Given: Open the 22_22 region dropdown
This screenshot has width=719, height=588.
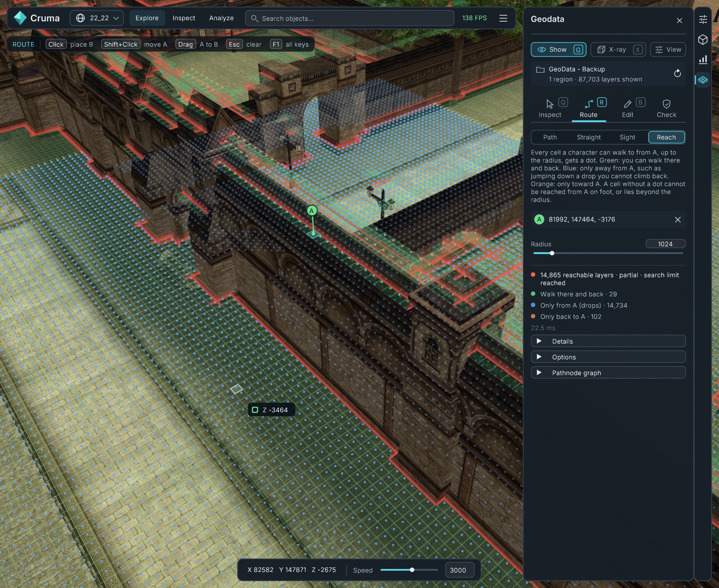Looking at the screenshot, I should pos(97,18).
